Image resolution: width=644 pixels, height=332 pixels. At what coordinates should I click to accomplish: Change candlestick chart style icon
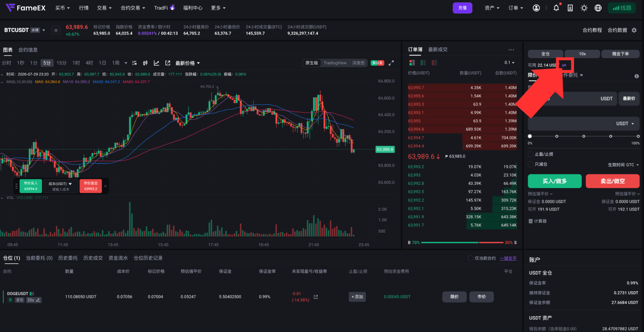(x=145, y=63)
